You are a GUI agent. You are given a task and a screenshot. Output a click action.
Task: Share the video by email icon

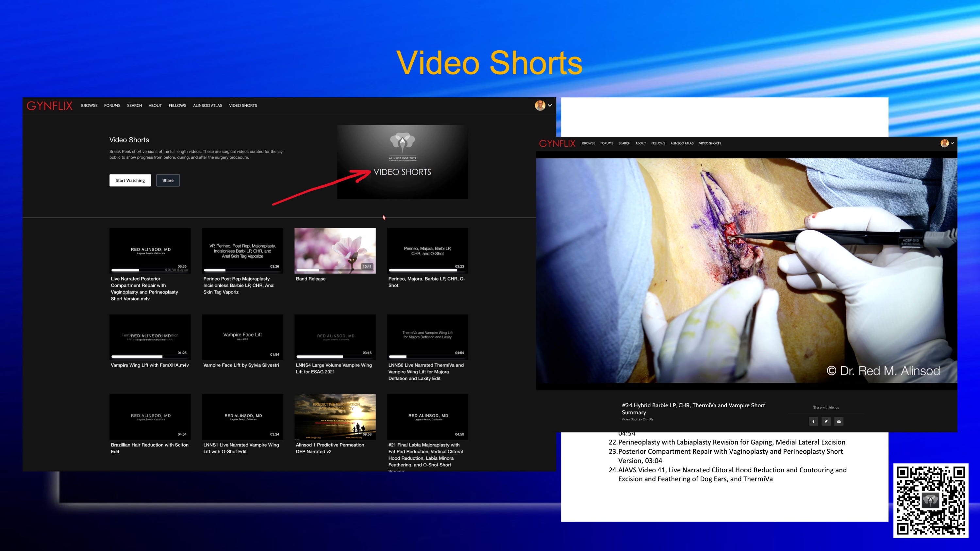tap(839, 421)
